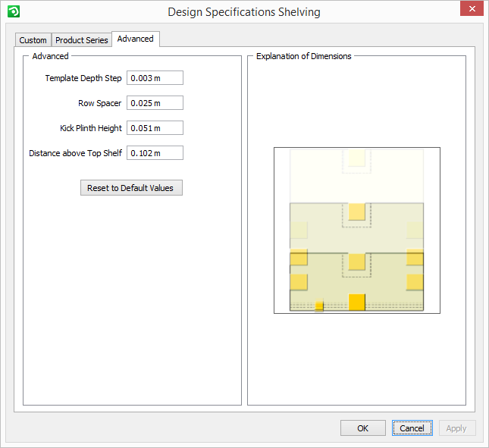The image size is (489, 448).
Task: Click the small orange block at diagram bottom left
Action: [319, 305]
